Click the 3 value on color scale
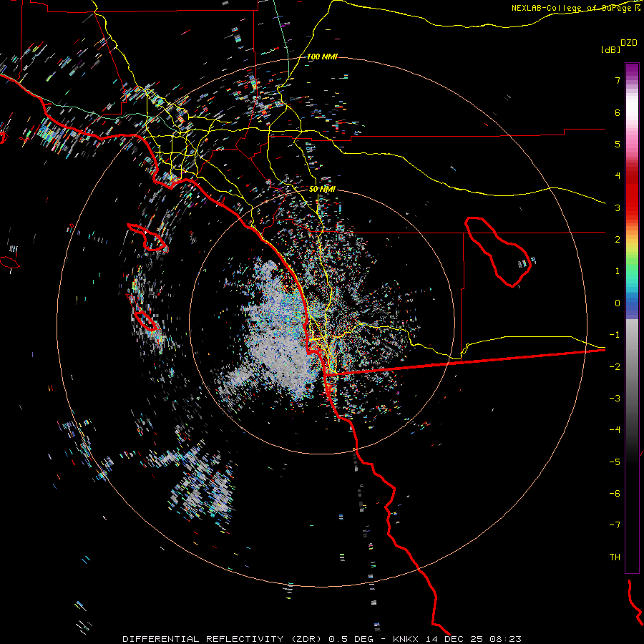 tap(618, 208)
